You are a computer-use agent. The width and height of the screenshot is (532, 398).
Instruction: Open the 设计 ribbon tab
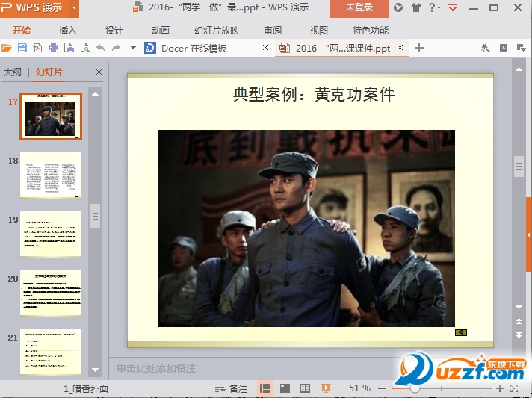pos(114,31)
